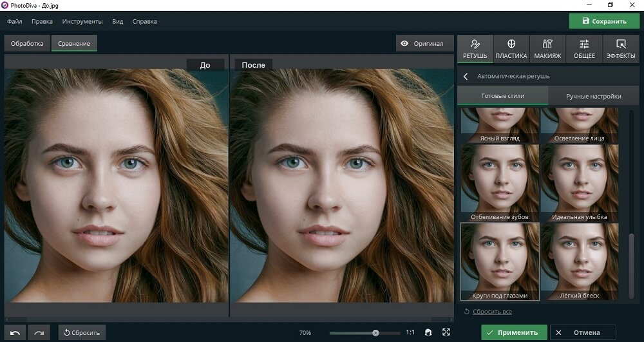The width and height of the screenshot is (644, 342).
Task: Switch to Обработка view mode
Action: [x=26, y=44]
